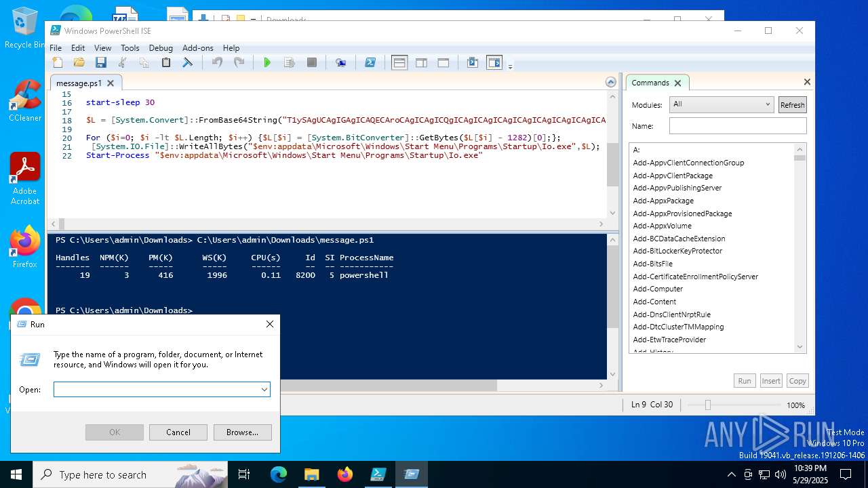Click the Copy button in Commands pane
Screen dimensions: 868x488
coord(797,381)
